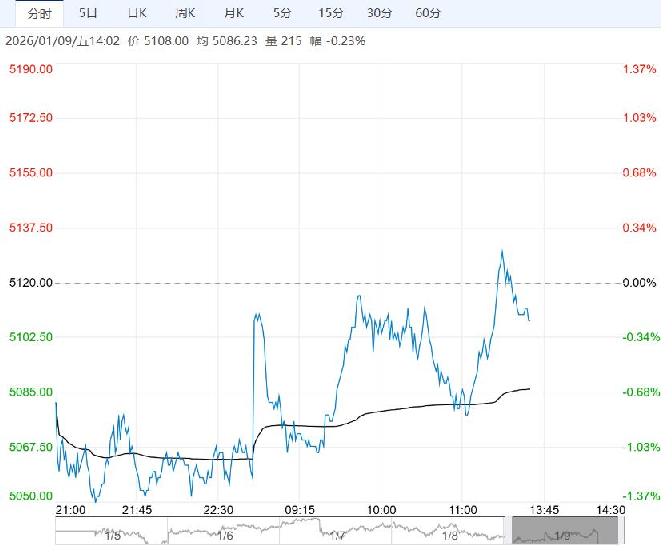
Task: Open the 5日 five-day chart tab
Action: coord(88,13)
